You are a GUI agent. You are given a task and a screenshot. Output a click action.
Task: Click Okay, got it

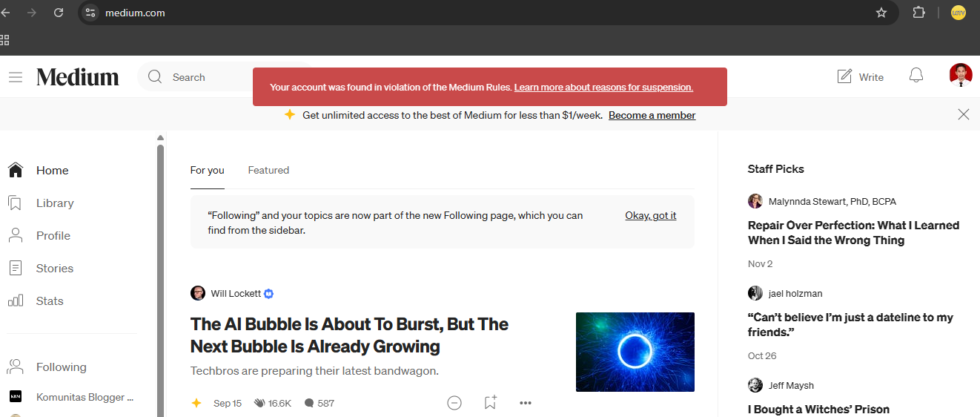[x=651, y=215]
